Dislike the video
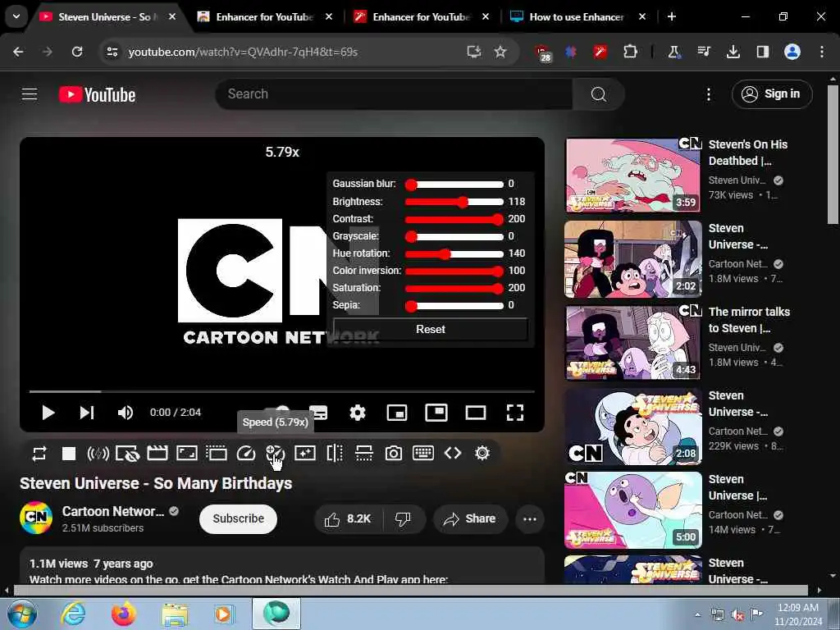This screenshot has width=840, height=630. 403,519
